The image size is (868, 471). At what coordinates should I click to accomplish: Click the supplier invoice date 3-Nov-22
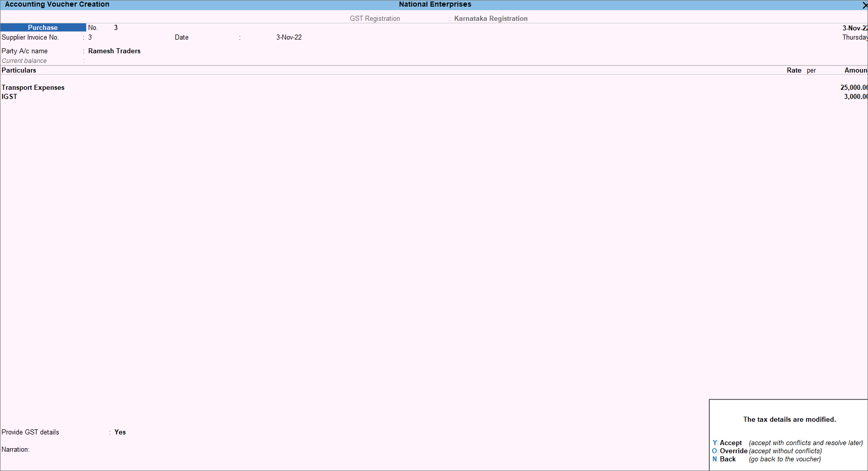point(289,37)
